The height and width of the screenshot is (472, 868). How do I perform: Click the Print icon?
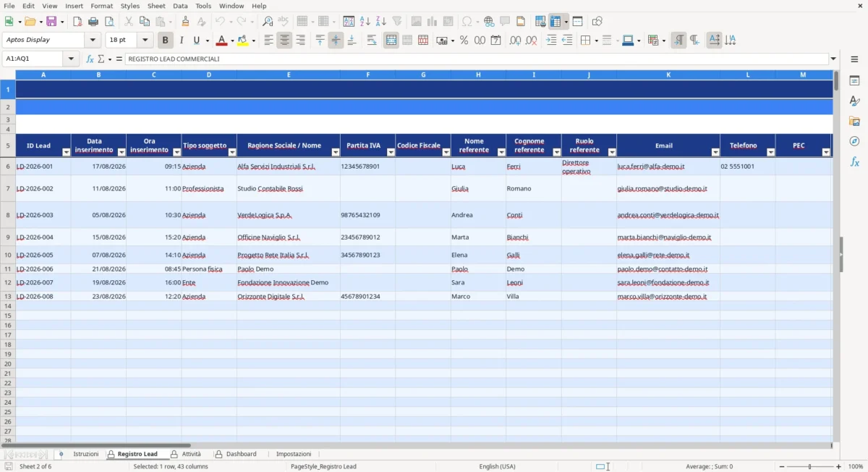pyautogui.click(x=93, y=22)
